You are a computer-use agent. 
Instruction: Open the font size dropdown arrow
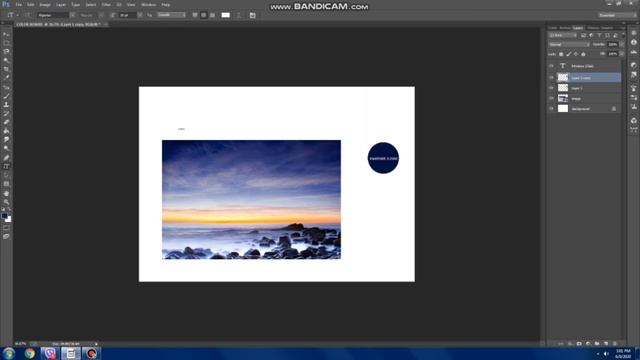[x=140, y=15]
